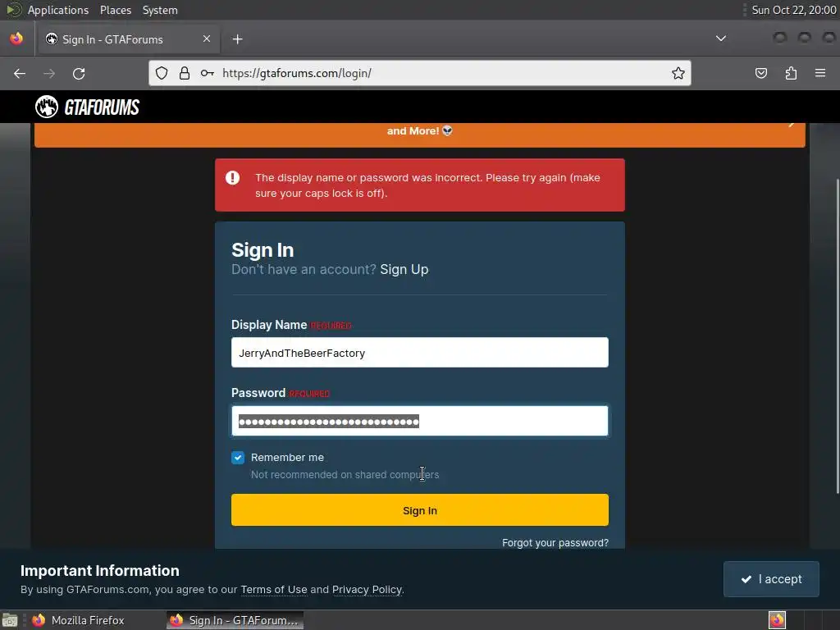
Task: Switch to Sign In - GTAForum taskbar window
Action: point(235,620)
